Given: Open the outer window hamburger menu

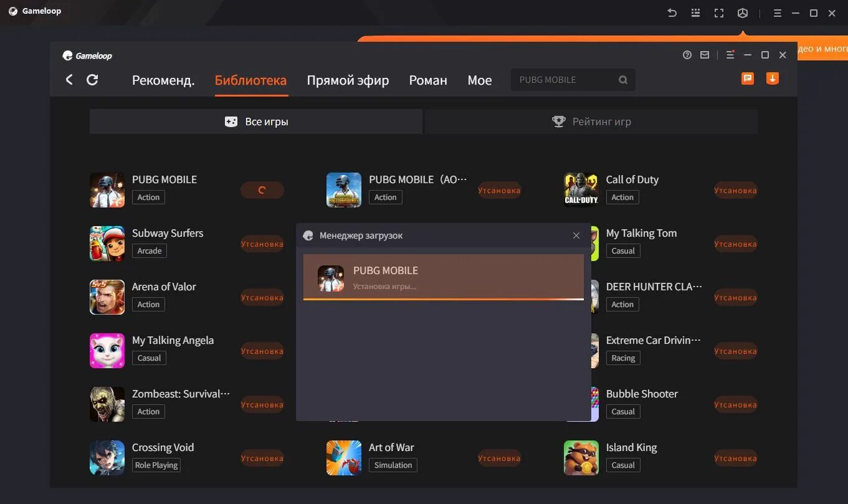Looking at the screenshot, I should tap(777, 12).
